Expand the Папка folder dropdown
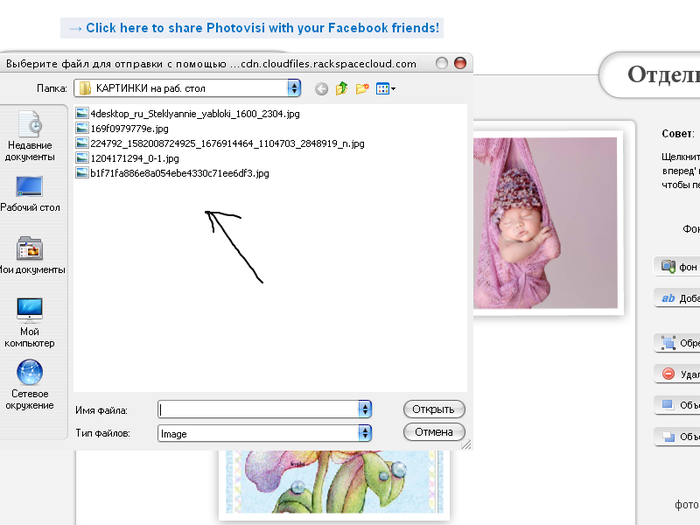This screenshot has height=525, width=700. click(294, 88)
